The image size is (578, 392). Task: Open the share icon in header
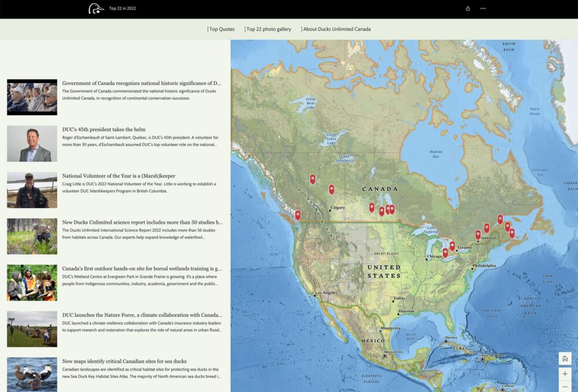(x=468, y=9)
